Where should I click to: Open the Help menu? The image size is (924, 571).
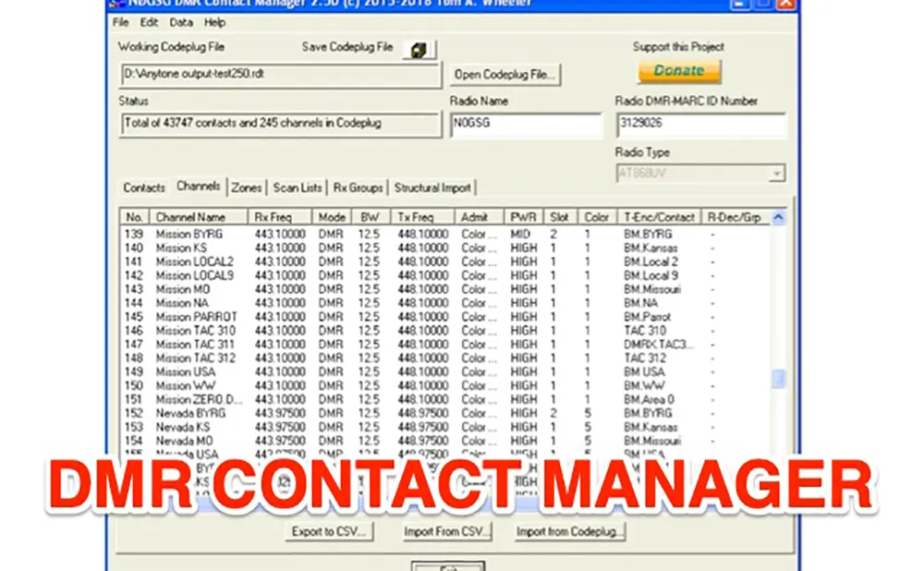(214, 22)
